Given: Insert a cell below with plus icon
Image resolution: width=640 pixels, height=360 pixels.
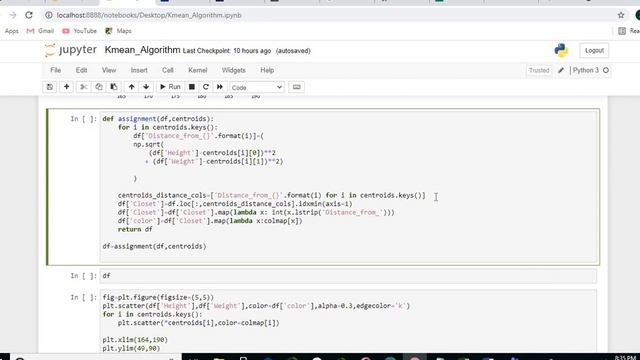Looking at the screenshot, I should [67, 87].
